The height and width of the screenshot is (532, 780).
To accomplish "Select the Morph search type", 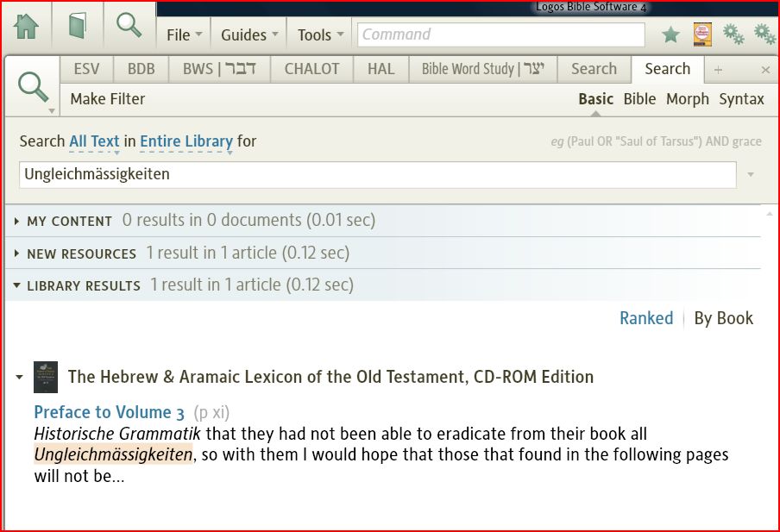I will pyautogui.click(x=688, y=99).
